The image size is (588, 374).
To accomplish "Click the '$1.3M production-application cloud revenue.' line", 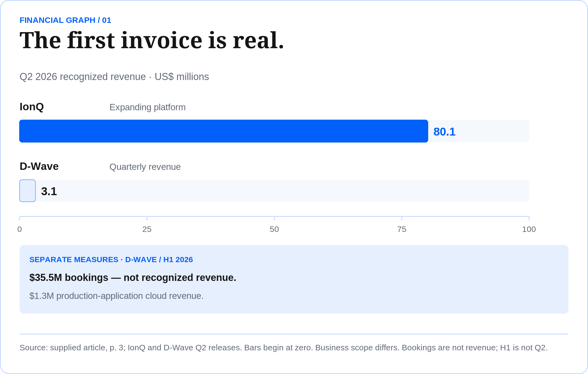I will point(117,296).
